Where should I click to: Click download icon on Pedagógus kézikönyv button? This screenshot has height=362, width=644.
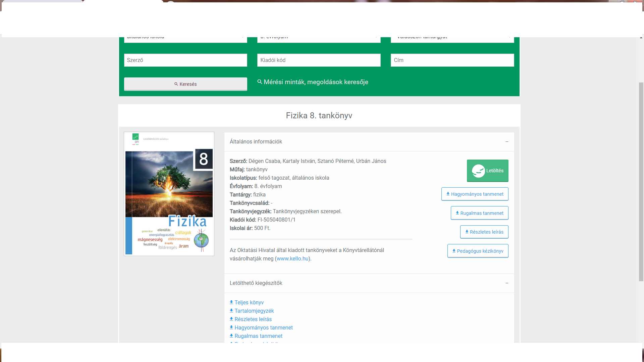454,251
